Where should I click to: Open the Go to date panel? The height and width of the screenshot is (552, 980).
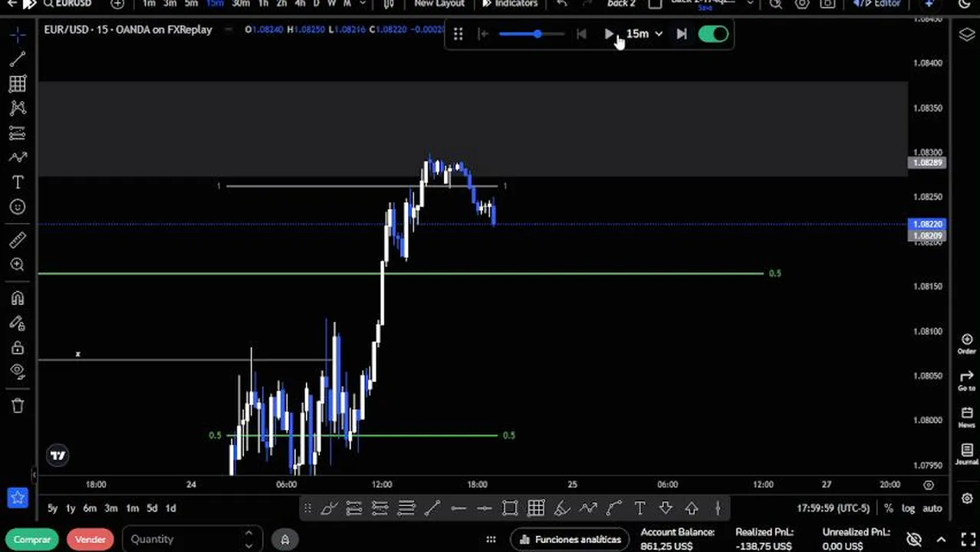tap(966, 380)
